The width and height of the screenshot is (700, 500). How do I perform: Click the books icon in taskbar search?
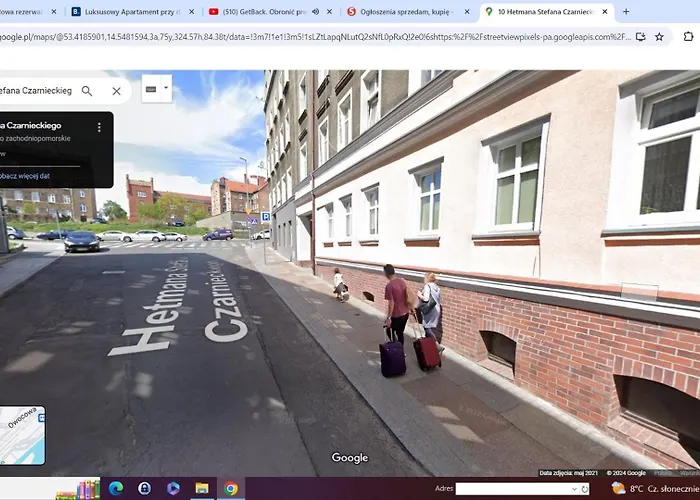coord(79,490)
